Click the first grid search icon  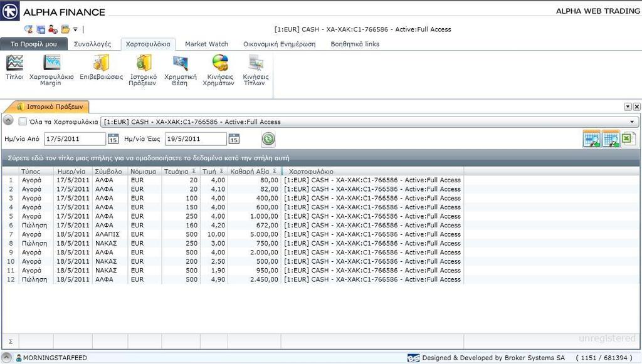pyautogui.click(x=591, y=139)
